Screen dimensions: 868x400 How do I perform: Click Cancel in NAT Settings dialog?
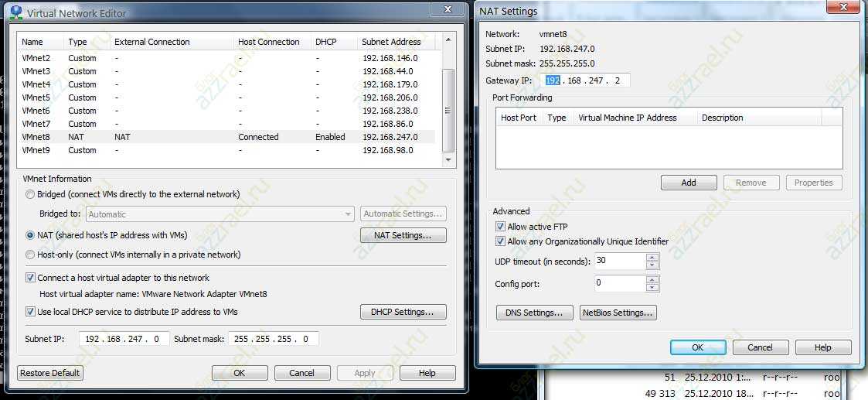[760, 347]
